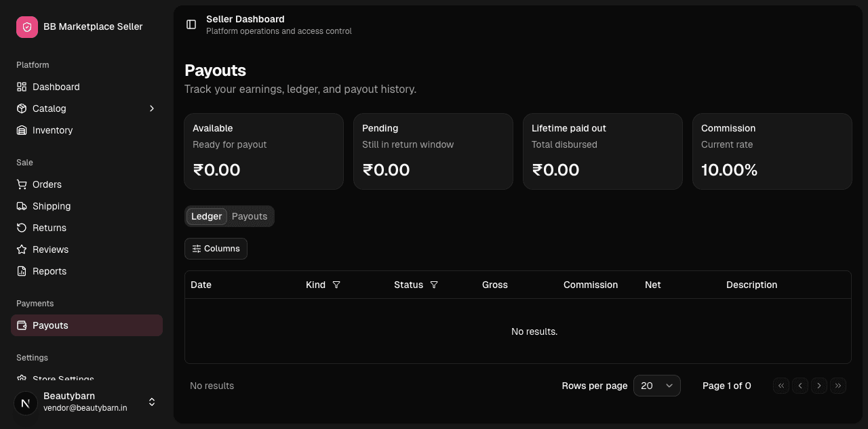Image resolution: width=868 pixels, height=429 pixels.
Task: Toggle the sidebar panel icon
Action: click(191, 24)
